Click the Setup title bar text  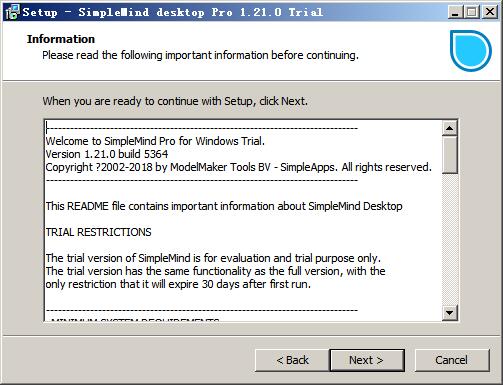173,12
